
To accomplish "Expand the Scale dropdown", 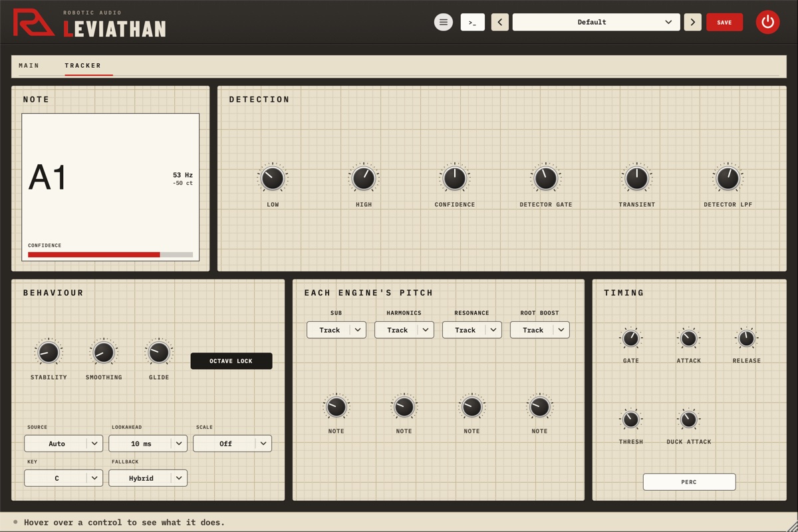I will coord(233,444).
